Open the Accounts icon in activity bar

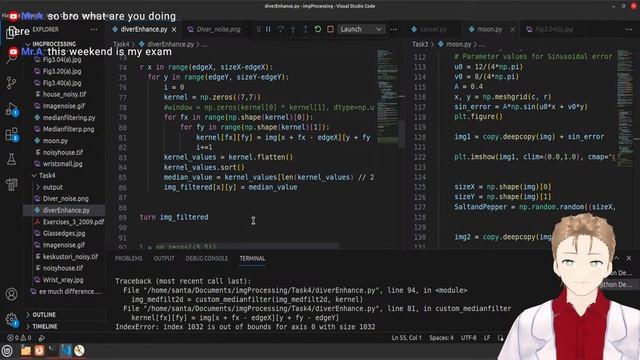11,294
